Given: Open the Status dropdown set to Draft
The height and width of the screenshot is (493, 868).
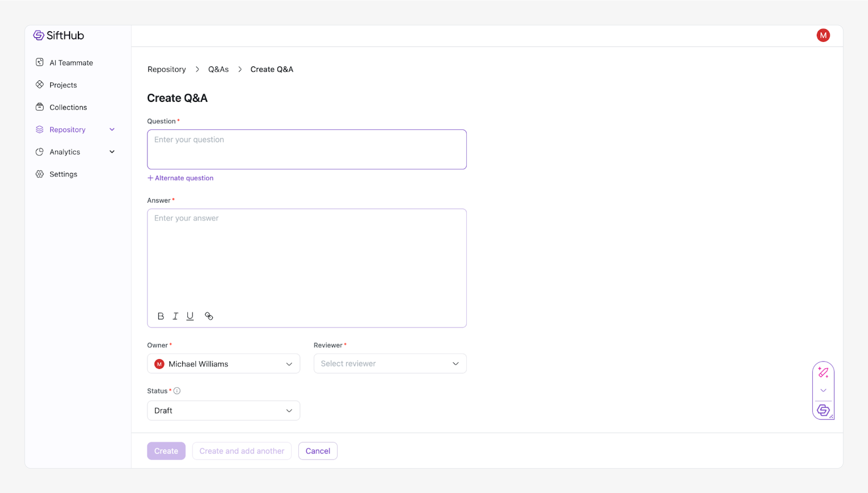Looking at the screenshot, I should pyautogui.click(x=223, y=410).
